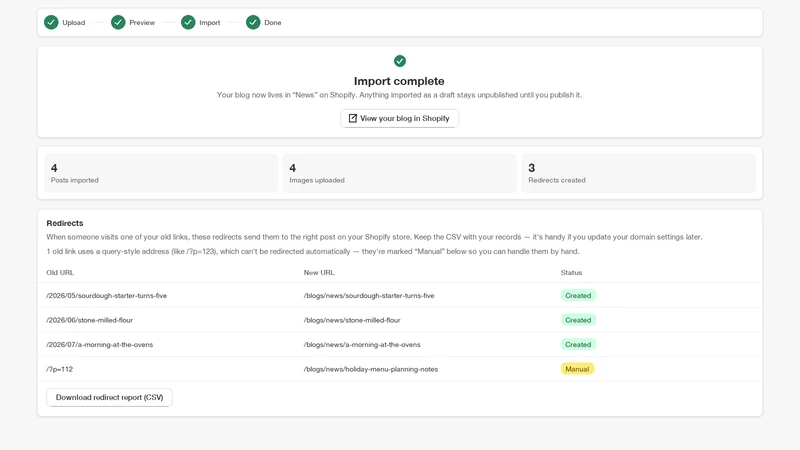The image size is (800, 450).
Task: Click old URL /?p=112
Action: [x=60, y=369]
